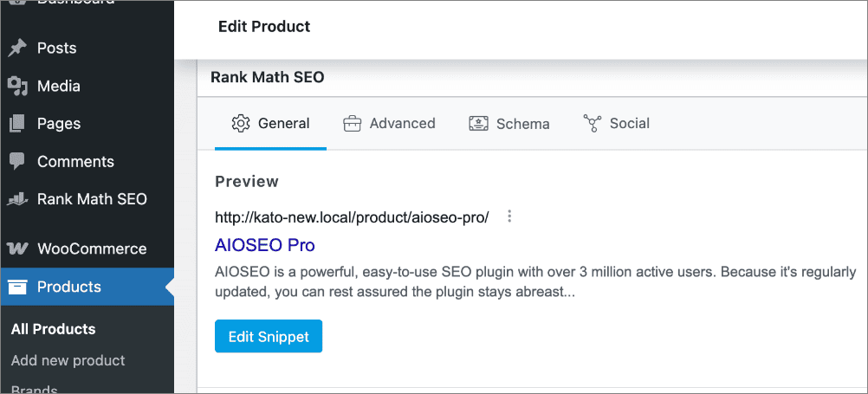Click the Comments speech bubble icon
This screenshot has height=394, width=868.
click(17, 162)
